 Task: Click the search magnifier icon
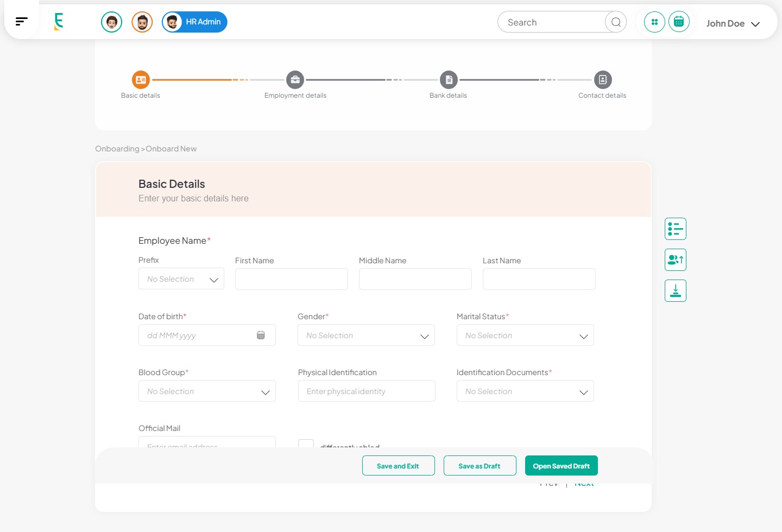tap(615, 22)
